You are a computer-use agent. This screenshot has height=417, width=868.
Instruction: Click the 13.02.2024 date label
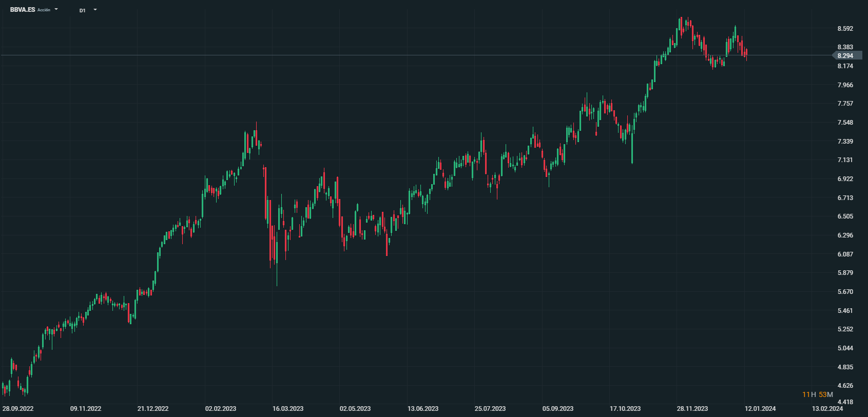click(827, 409)
